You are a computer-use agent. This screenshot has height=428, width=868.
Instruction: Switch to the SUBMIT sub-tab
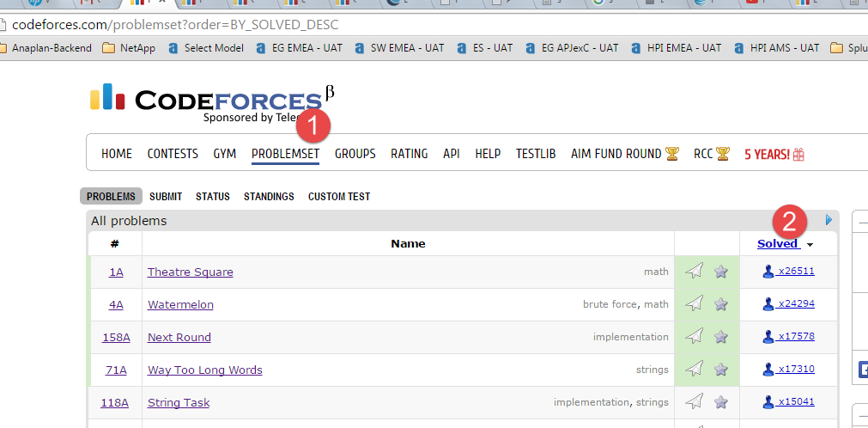[x=166, y=196]
